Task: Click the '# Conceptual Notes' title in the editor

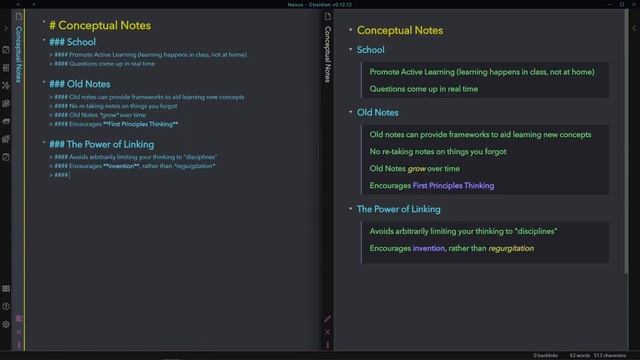Action: pos(100,25)
